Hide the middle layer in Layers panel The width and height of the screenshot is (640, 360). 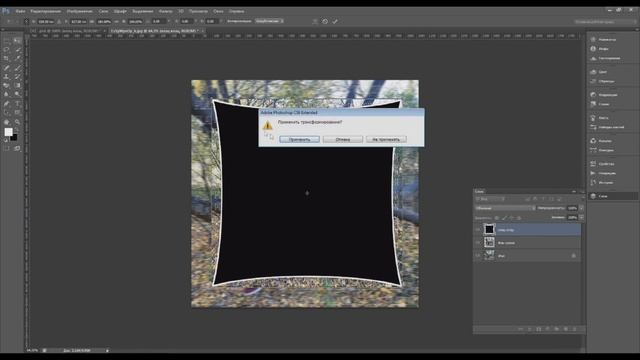(x=478, y=243)
